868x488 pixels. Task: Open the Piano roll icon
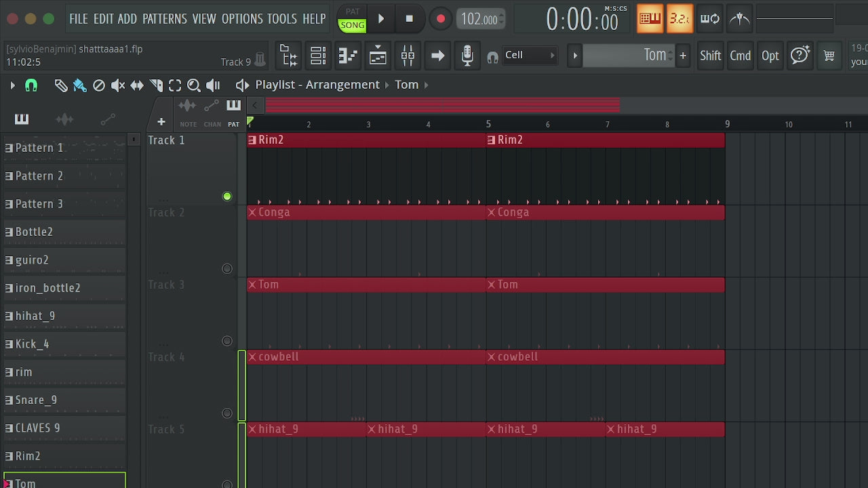click(347, 56)
